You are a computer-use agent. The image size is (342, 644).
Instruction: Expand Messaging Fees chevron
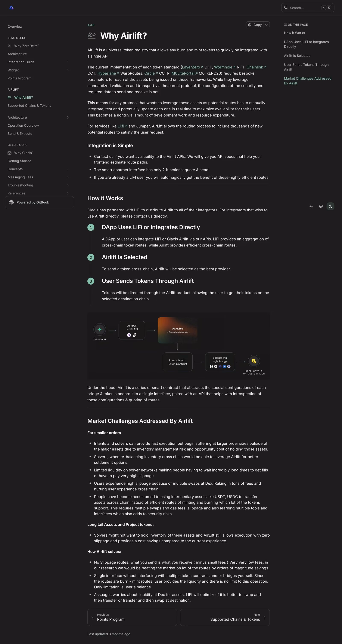click(68, 177)
